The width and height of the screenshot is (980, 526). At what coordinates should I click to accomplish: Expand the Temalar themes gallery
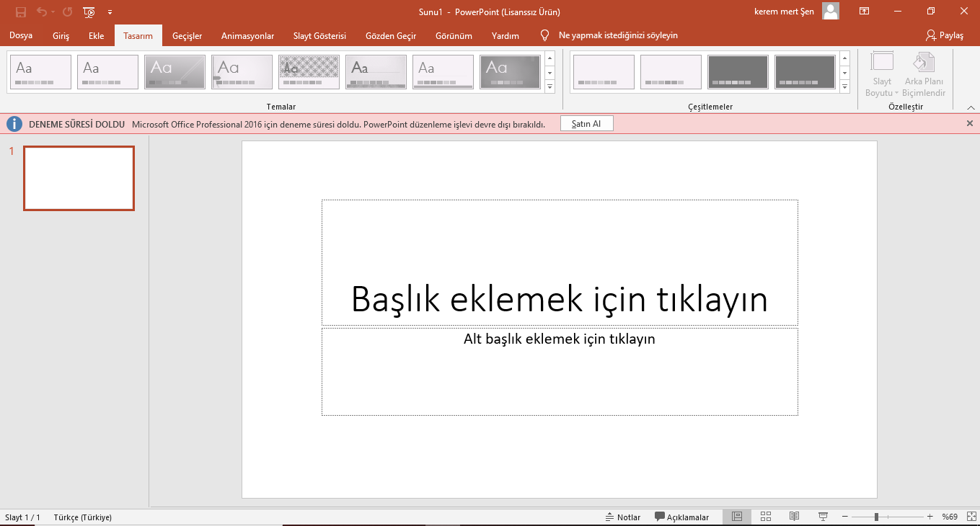(549, 87)
